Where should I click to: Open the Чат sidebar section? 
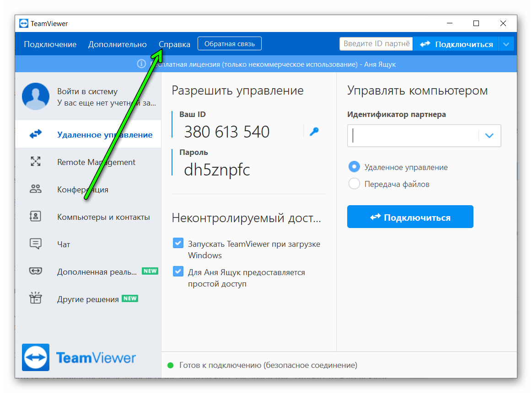pyautogui.click(x=88, y=244)
